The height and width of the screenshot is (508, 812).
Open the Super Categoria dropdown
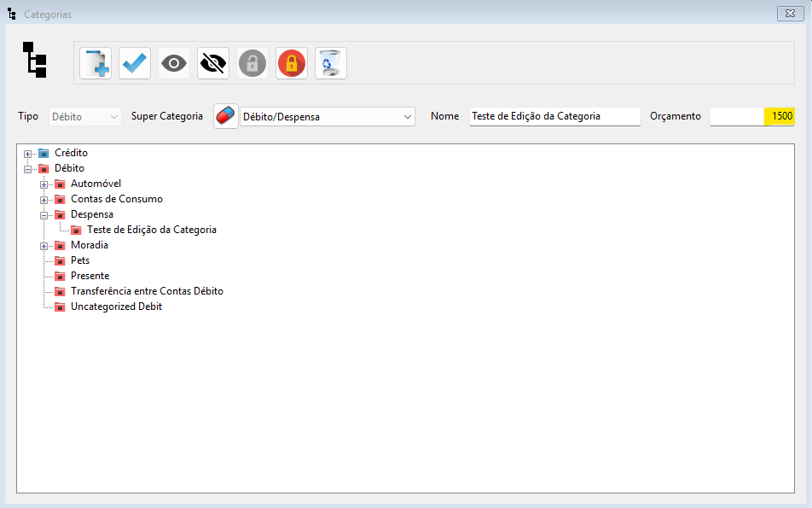pos(407,117)
